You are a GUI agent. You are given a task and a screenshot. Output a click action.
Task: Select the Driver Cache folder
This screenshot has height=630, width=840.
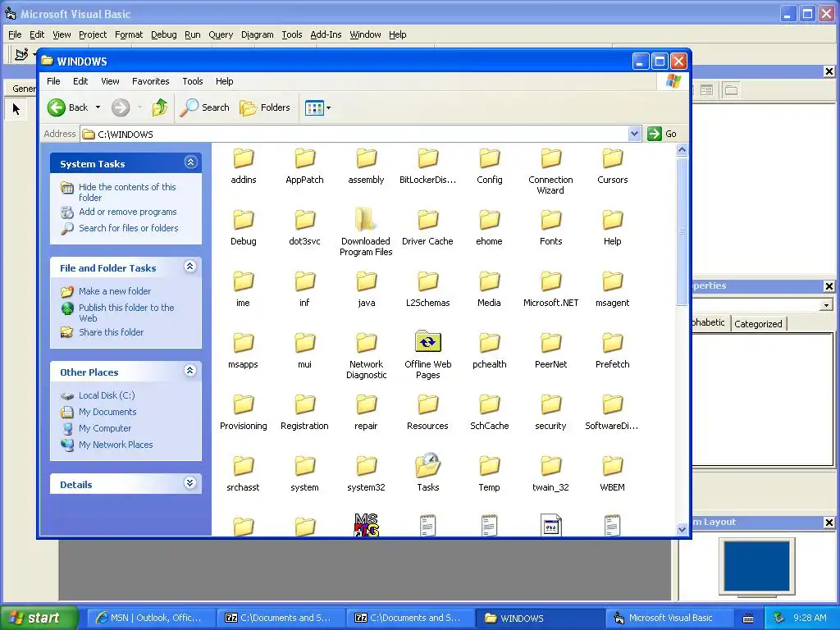tap(427, 228)
